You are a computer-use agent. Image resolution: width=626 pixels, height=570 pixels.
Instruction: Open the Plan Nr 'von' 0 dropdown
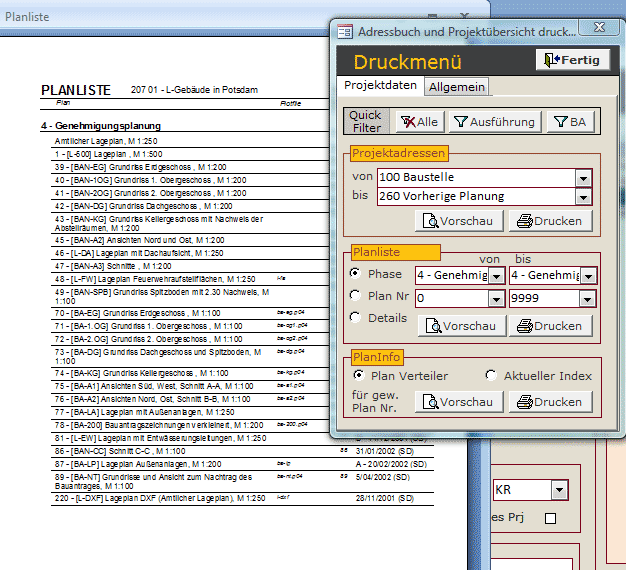pyautogui.click(x=496, y=299)
